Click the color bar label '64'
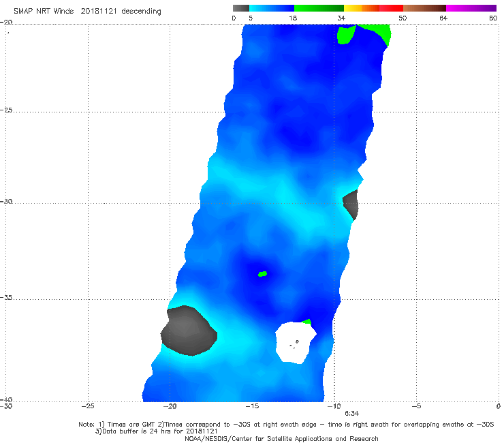The image size is (504, 443). [443, 18]
